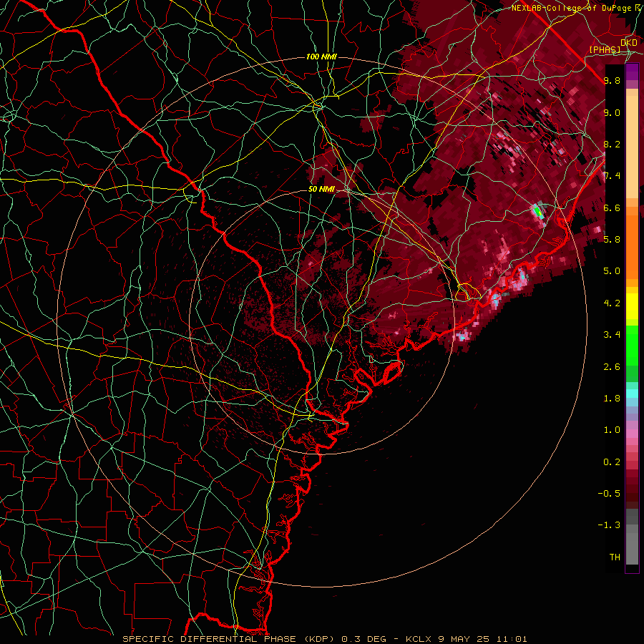Click the 5.0 value on color scale
Viewport: 644px width, 644px height.
(612, 271)
